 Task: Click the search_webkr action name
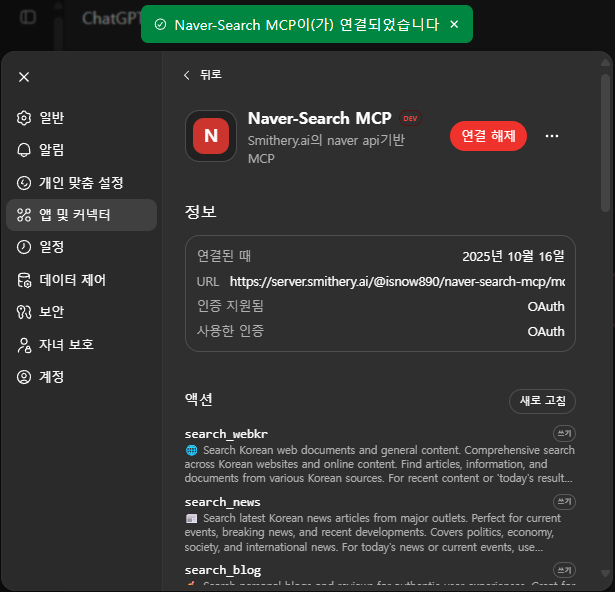[226, 434]
